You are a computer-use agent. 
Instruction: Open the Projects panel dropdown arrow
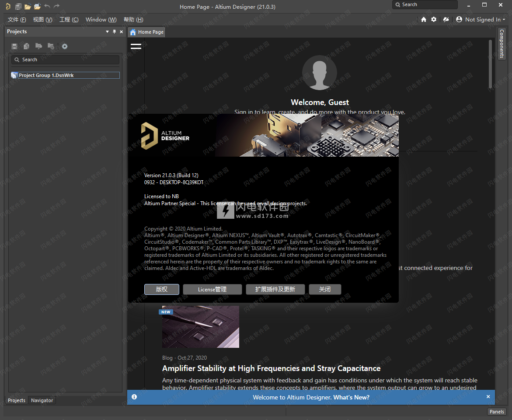pyautogui.click(x=107, y=31)
